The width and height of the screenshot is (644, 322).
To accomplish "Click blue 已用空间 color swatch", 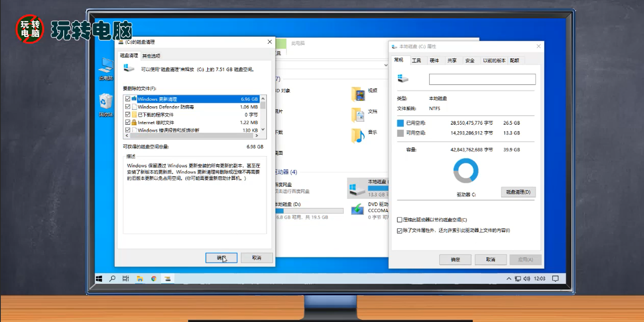I will 400,123.
